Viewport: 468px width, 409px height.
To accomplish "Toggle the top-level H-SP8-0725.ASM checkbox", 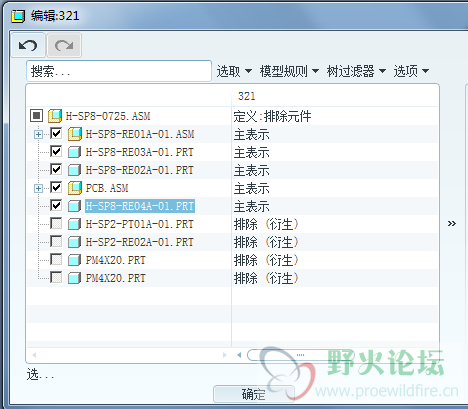I will click(36, 116).
